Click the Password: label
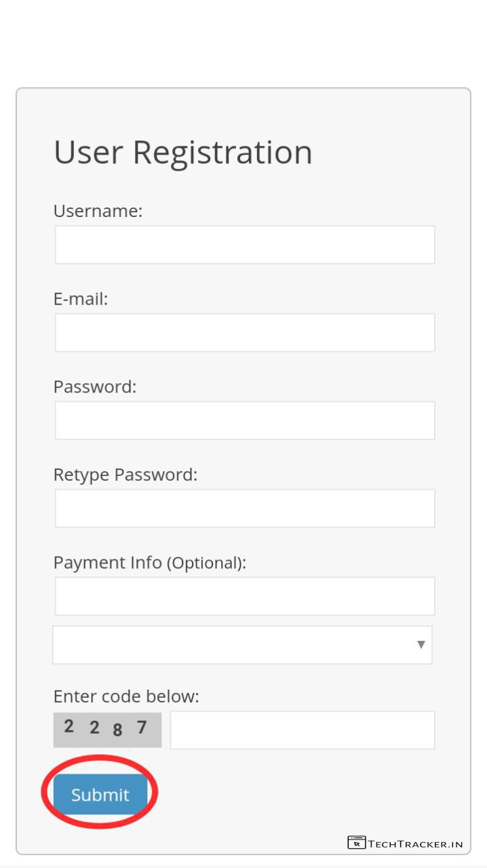 pos(95,387)
